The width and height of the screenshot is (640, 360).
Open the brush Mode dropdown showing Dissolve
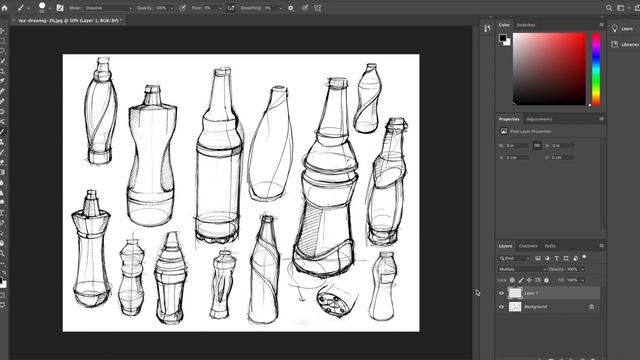coord(108,8)
